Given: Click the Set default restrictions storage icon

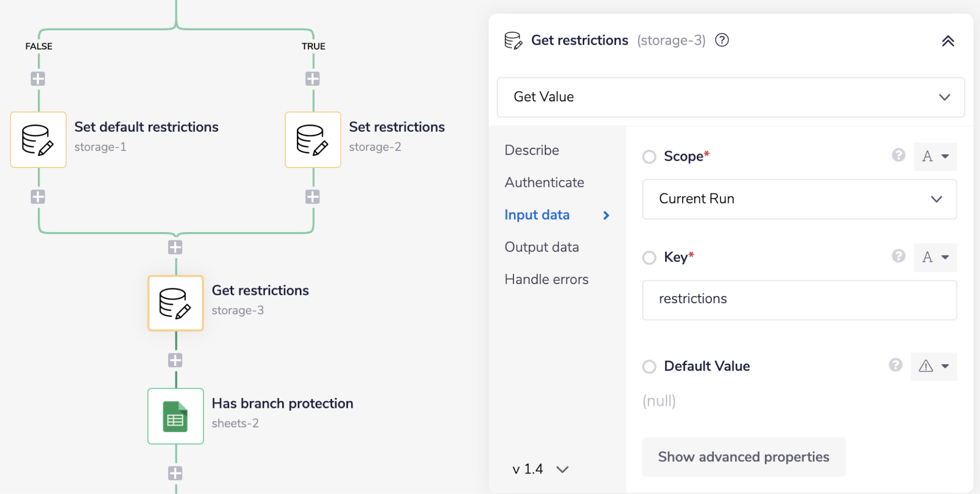Looking at the screenshot, I should (x=38, y=140).
